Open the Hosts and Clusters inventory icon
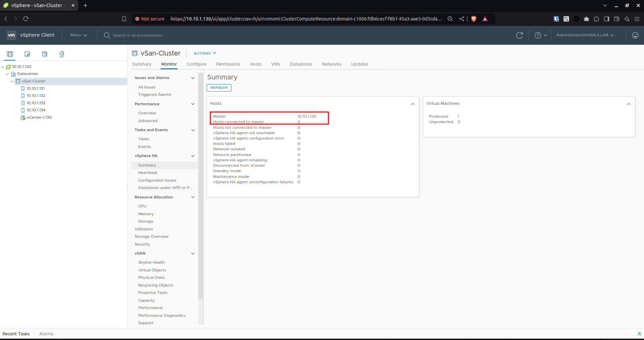 coord(10,54)
